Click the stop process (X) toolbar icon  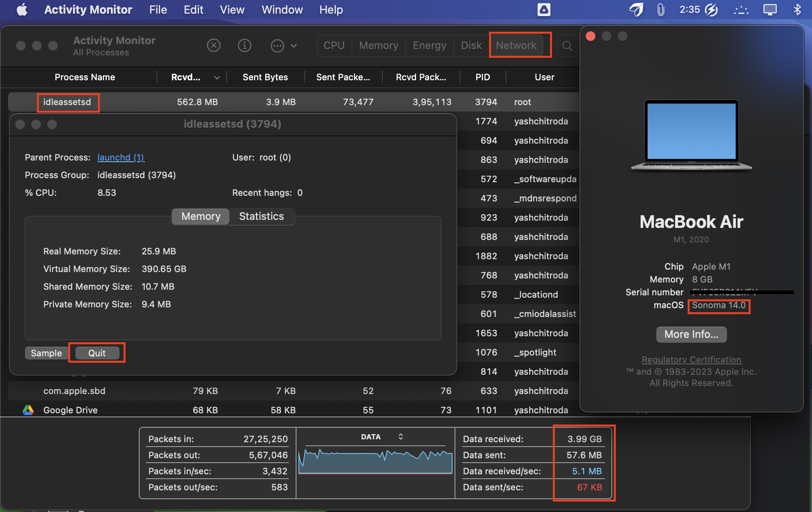(x=214, y=45)
